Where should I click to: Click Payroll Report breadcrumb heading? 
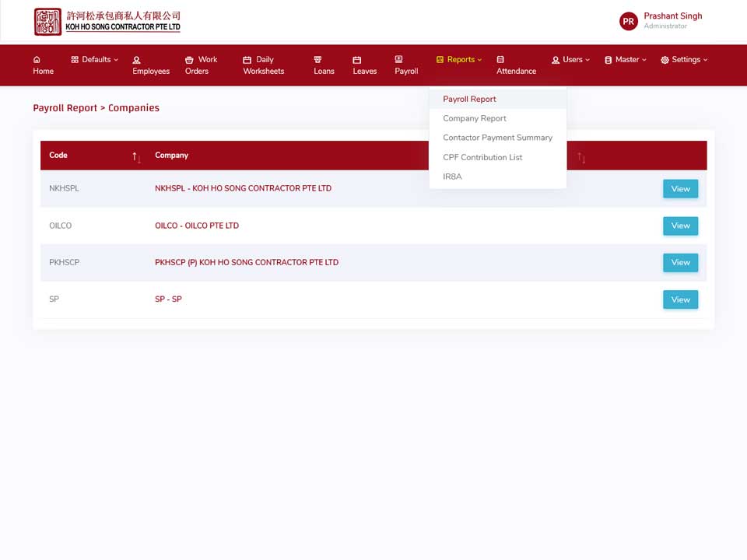pos(65,108)
